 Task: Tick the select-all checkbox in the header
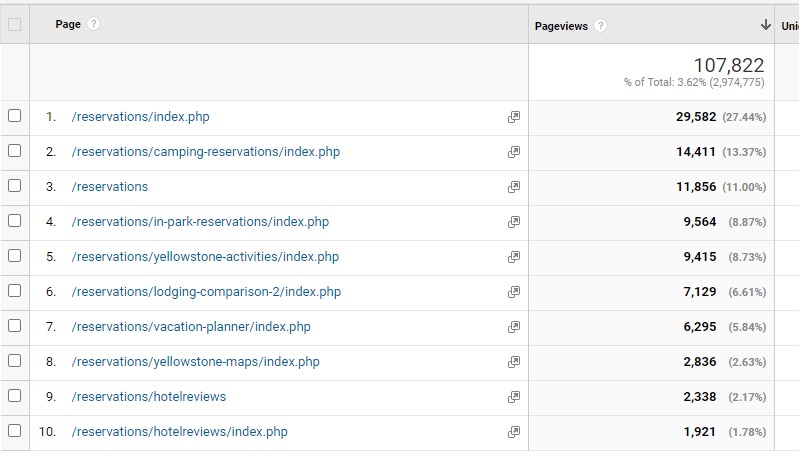pos(14,25)
